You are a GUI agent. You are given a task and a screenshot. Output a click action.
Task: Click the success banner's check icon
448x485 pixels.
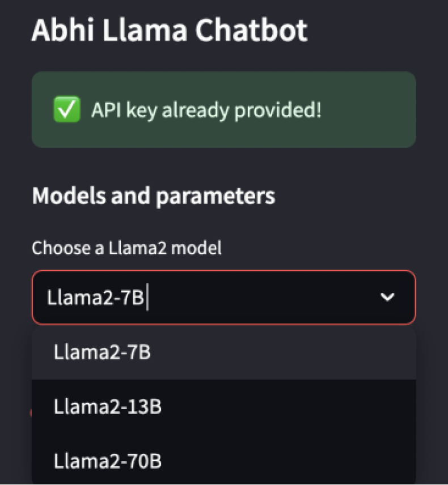66,110
